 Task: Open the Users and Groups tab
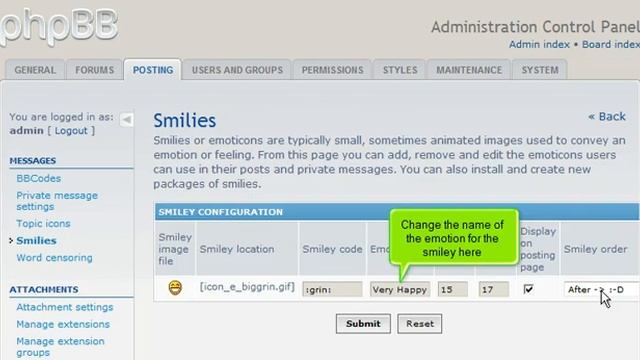237,70
